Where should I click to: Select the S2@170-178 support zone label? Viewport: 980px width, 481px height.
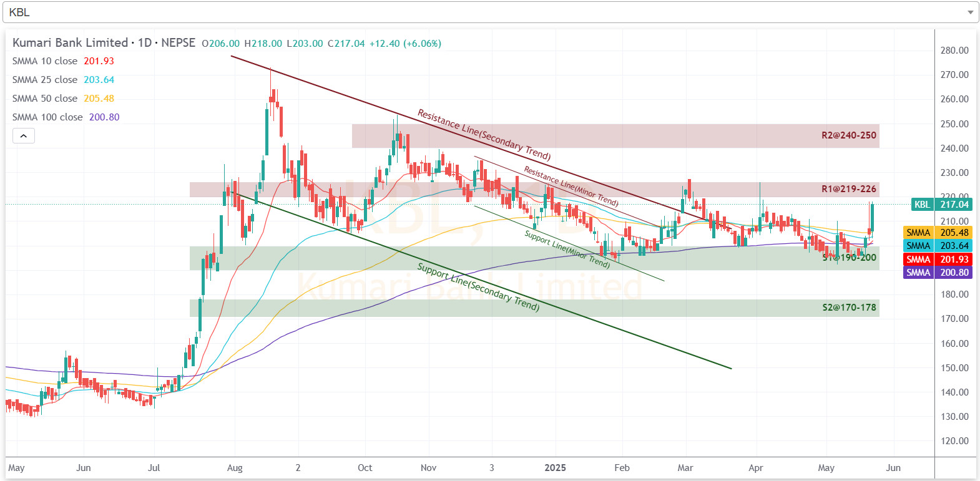[x=848, y=307]
